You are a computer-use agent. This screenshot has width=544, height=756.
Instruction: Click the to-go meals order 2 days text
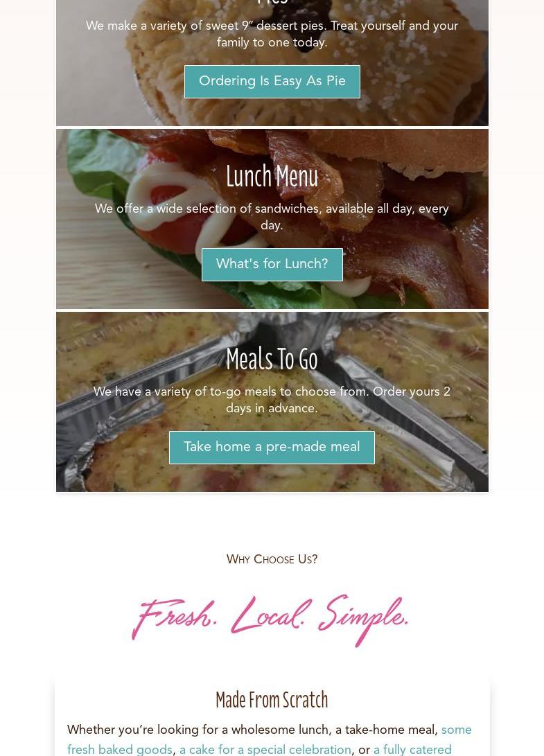[x=272, y=400]
